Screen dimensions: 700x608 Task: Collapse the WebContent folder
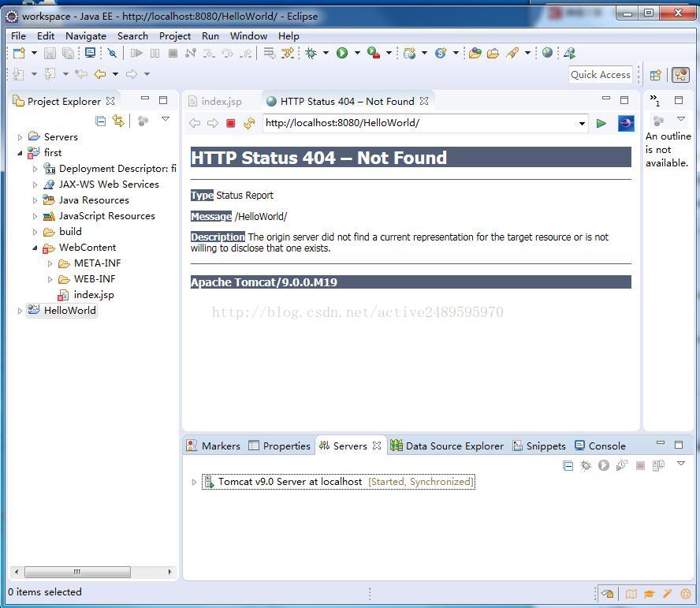coord(35,248)
